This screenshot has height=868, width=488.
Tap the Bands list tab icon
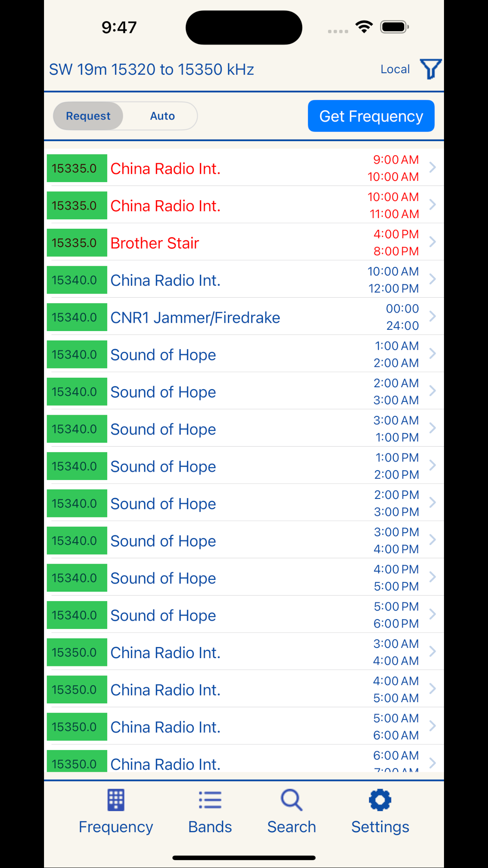pos(210,800)
